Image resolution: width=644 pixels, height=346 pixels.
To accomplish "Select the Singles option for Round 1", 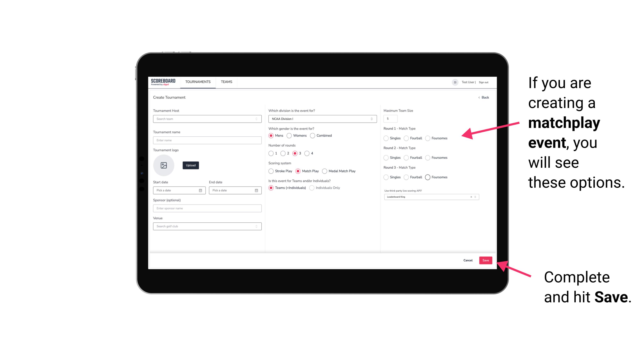I will tap(386, 138).
